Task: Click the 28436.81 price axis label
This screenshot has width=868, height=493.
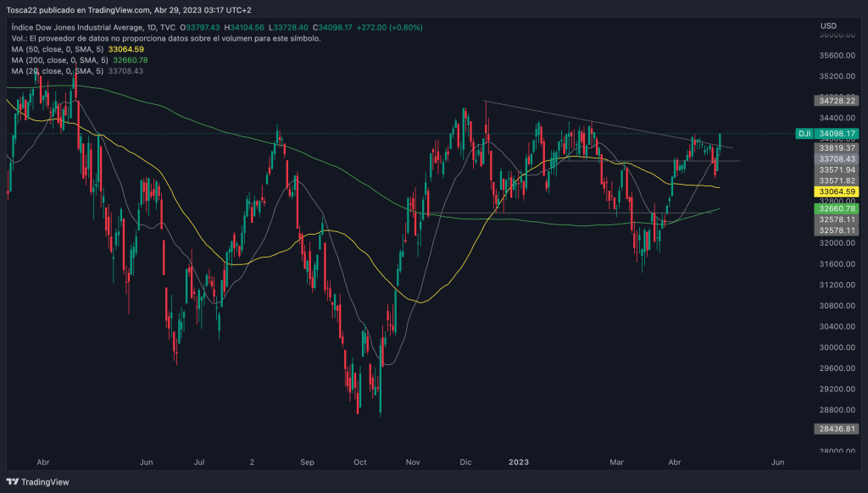Action: click(x=837, y=429)
